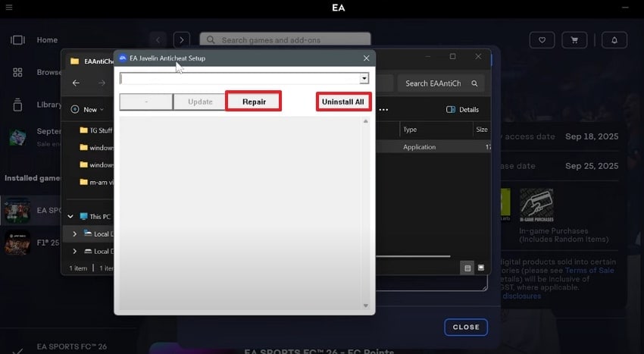
Task: Open the notifications bell icon
Action: tap(614, 40)
